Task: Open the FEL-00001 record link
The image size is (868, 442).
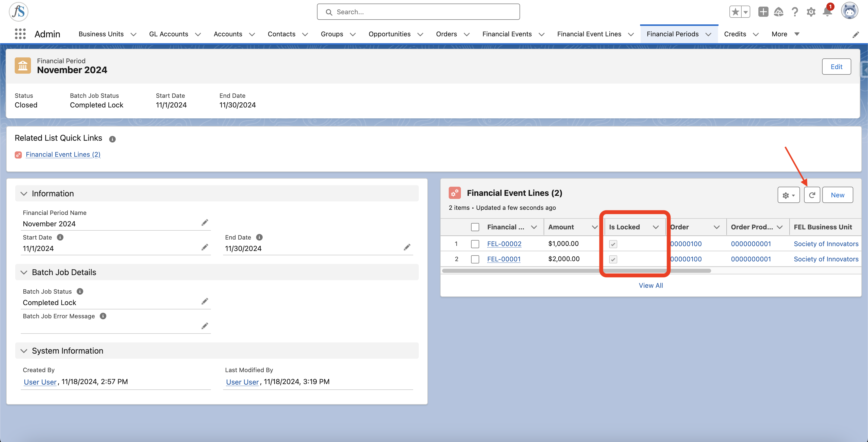Action: [504, 259]
